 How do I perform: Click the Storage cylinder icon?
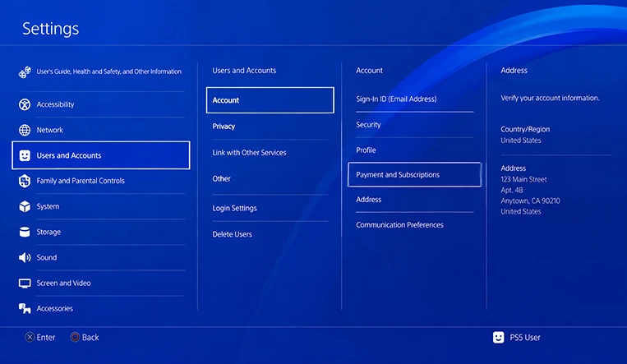[25, 232]
